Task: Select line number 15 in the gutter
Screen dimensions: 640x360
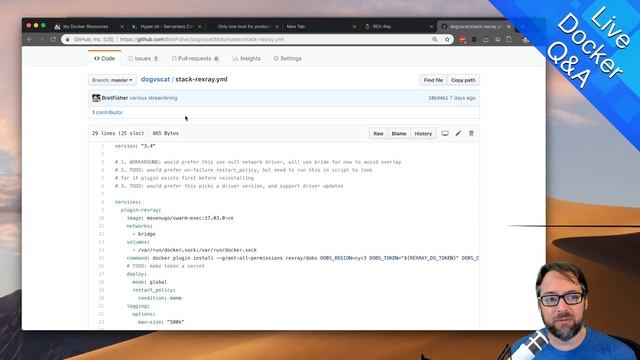Action: (101, 258)
